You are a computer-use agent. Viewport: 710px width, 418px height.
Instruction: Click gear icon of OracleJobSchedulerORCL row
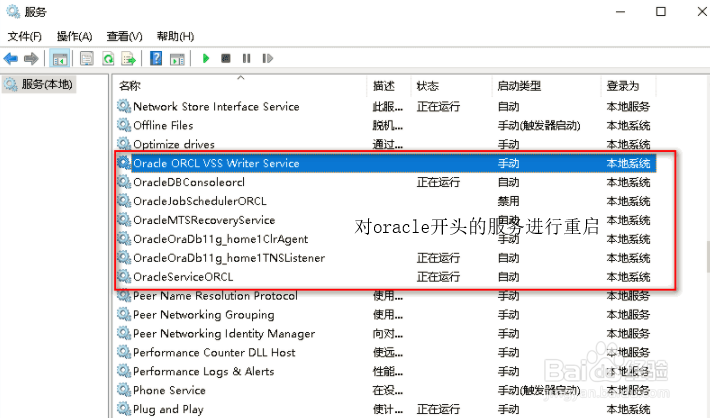tap(124, 200)
